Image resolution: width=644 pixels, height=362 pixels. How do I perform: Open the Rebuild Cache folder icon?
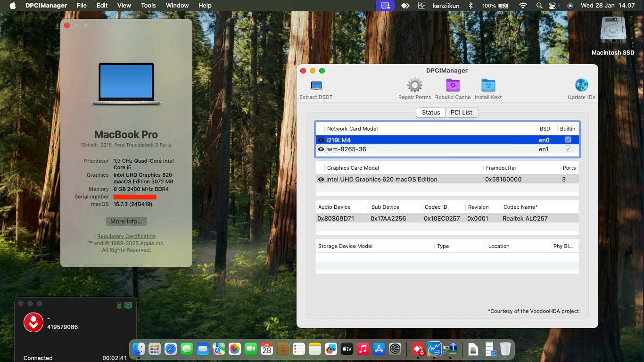[x=453, y=85]
